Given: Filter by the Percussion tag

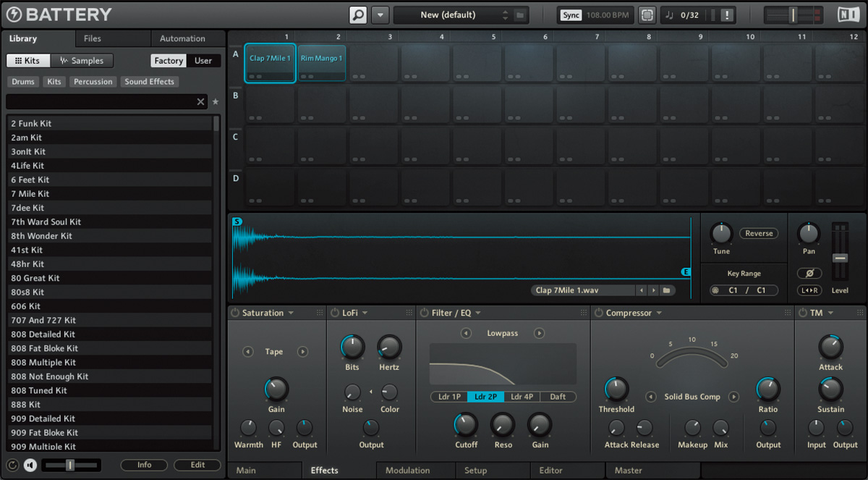Looking at the screenshot, I should tap(93, 82).
